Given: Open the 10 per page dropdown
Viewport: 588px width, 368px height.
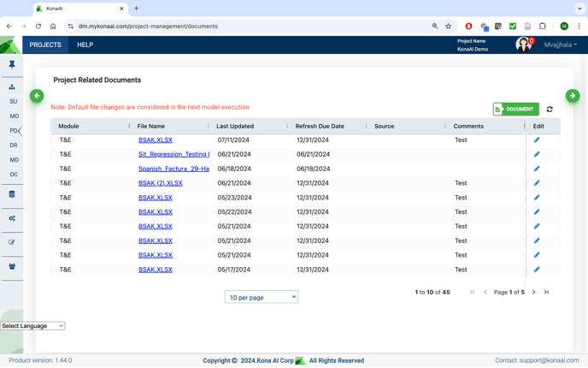Looking at the screenshot, I should [x=262, y=297].
